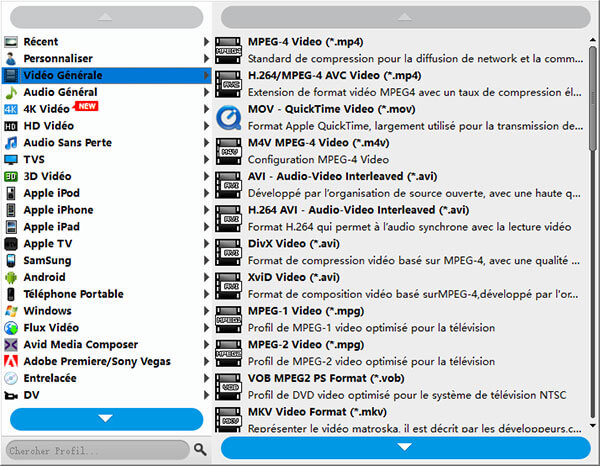Click the Flux Vidéo globe icon
The height and width of the screenshot is (466, 600).
[x=11, y=328]
